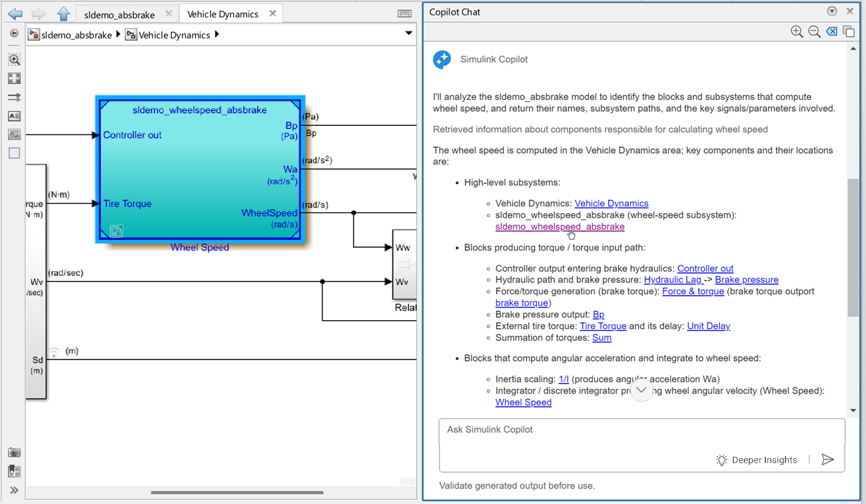Zoom in on the Copilot Chat text

point(797,31)
